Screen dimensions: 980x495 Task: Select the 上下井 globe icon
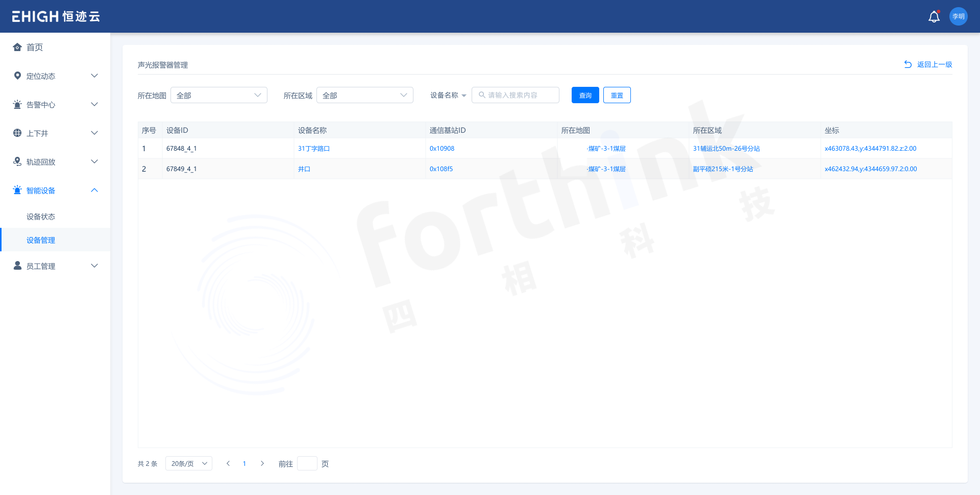point(17,133)
